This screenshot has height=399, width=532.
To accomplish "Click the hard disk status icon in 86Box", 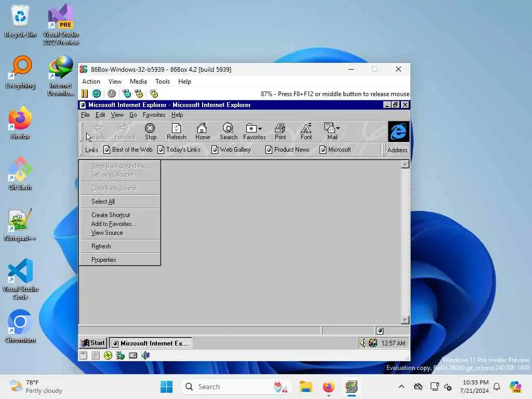I will (133, 355).
